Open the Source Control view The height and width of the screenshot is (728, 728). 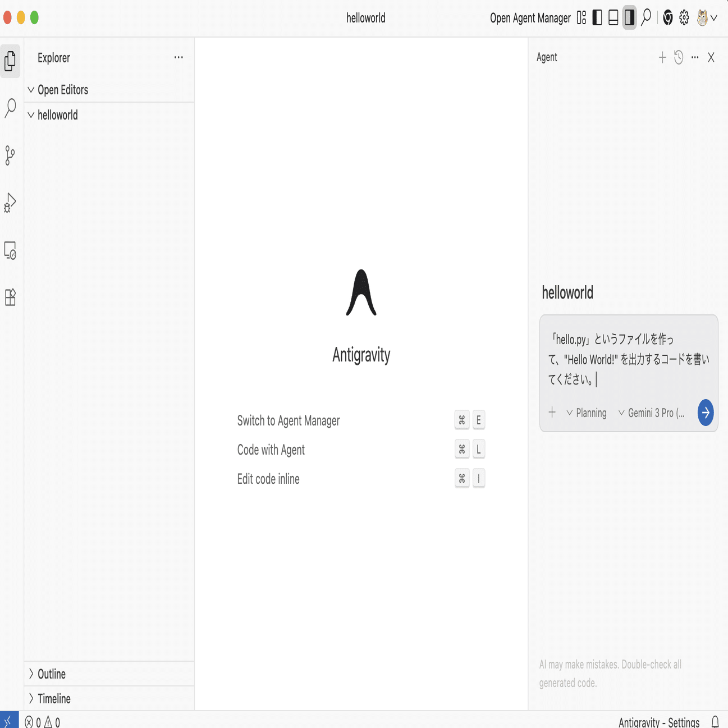click(x=10, y=155)
